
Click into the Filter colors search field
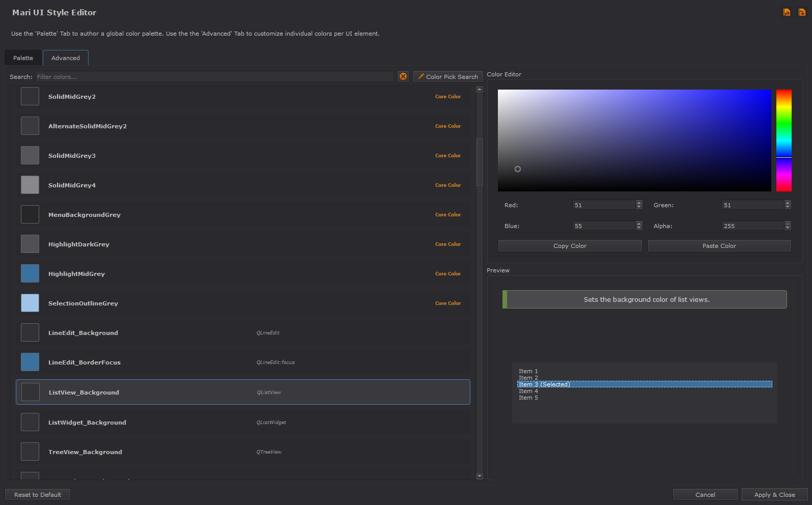214,77
